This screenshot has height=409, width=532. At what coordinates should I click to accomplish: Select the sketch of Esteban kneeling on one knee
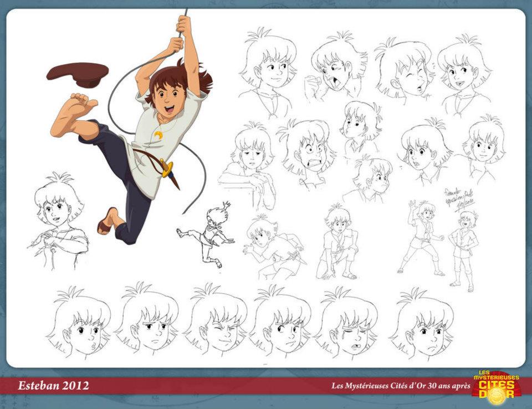[338, 242]
